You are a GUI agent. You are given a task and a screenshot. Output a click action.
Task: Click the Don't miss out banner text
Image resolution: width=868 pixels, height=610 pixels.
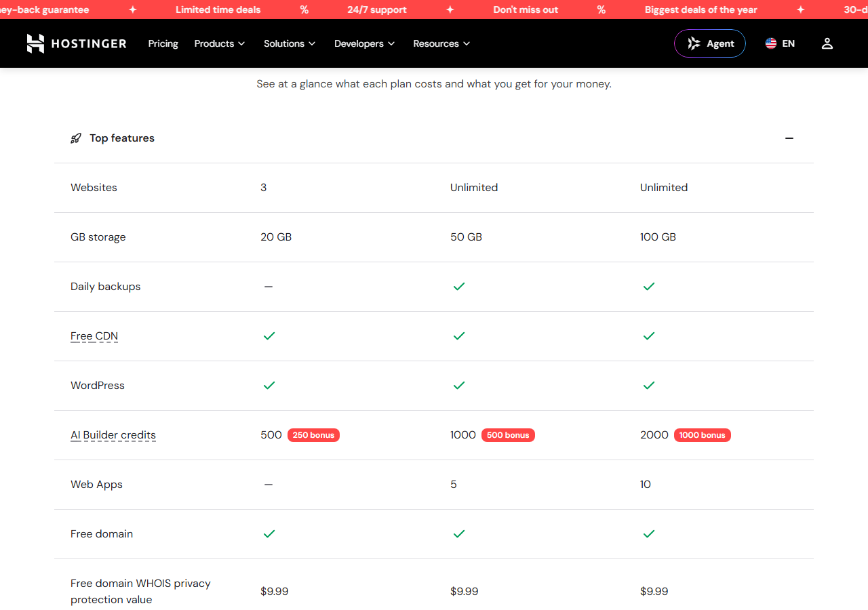coord(526,9)
